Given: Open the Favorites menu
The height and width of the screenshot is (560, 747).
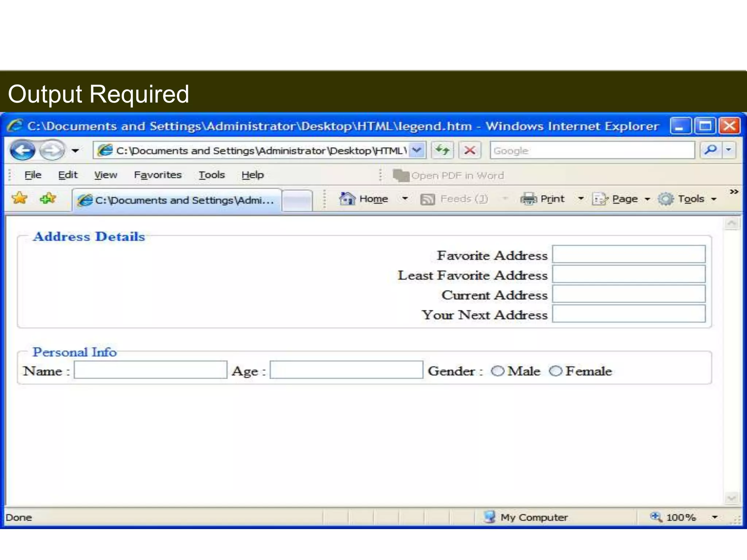Looking at the screenshot, I should 158,175.
